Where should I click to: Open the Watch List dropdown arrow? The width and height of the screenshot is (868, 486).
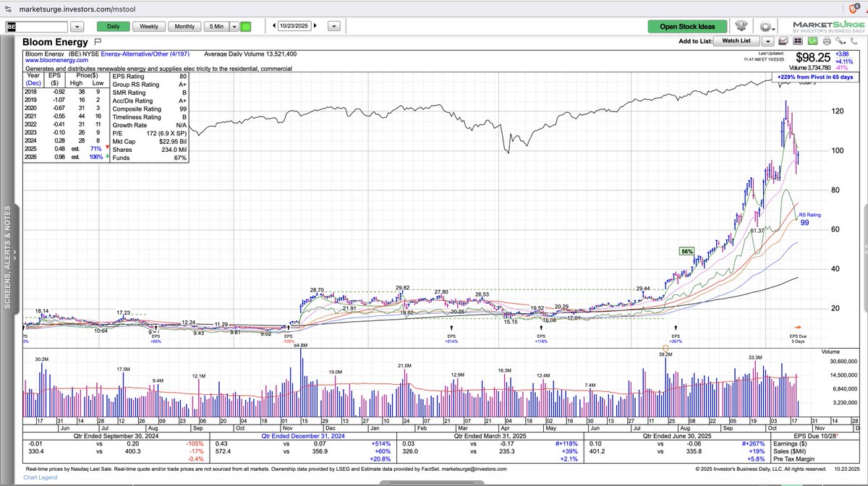point(768,40)
